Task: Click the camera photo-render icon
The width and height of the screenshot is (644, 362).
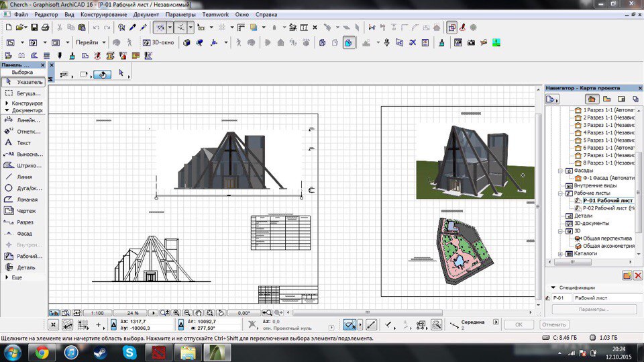Action: point(471,42)
